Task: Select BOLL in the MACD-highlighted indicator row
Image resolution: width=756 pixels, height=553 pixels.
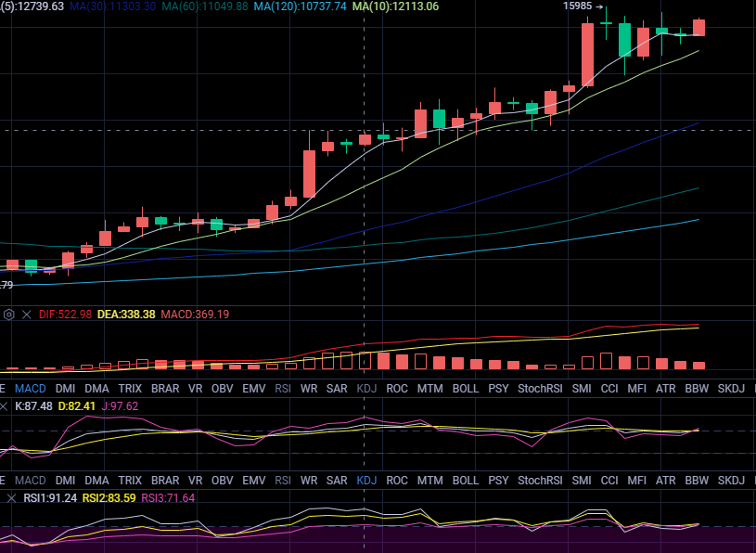Action: (x=466, y=389)
